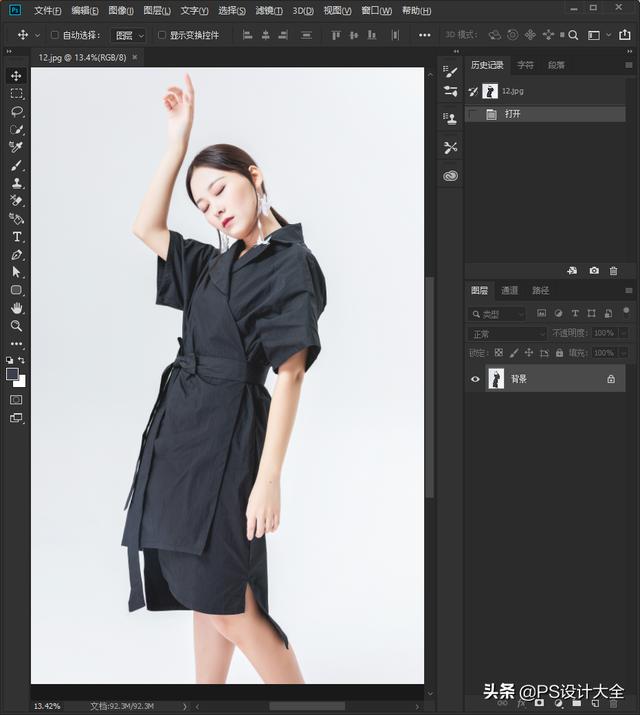Viewport: 640px width, 715px height.
Task: Toggle lock image pixels brush icon
Action: (x=514, y=352)
